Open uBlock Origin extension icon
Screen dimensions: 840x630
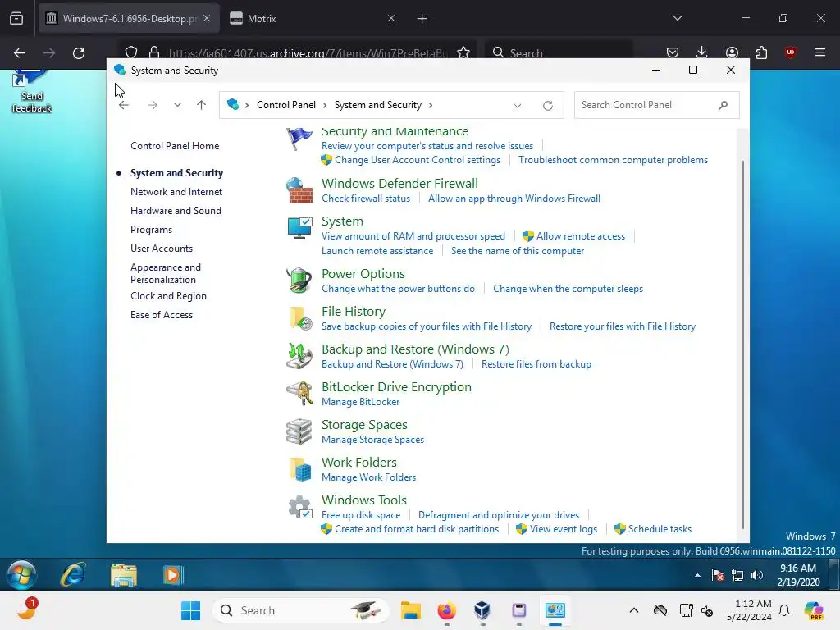pos(791,52)
